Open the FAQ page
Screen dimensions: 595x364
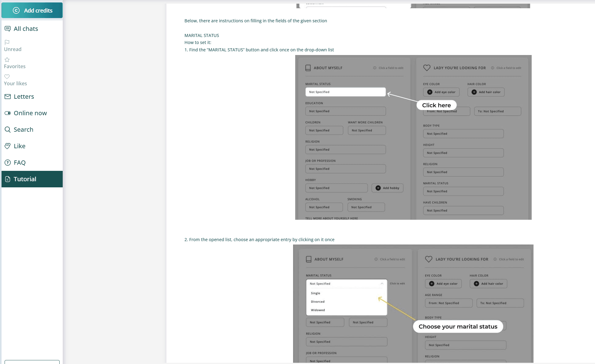click(32, 163)
